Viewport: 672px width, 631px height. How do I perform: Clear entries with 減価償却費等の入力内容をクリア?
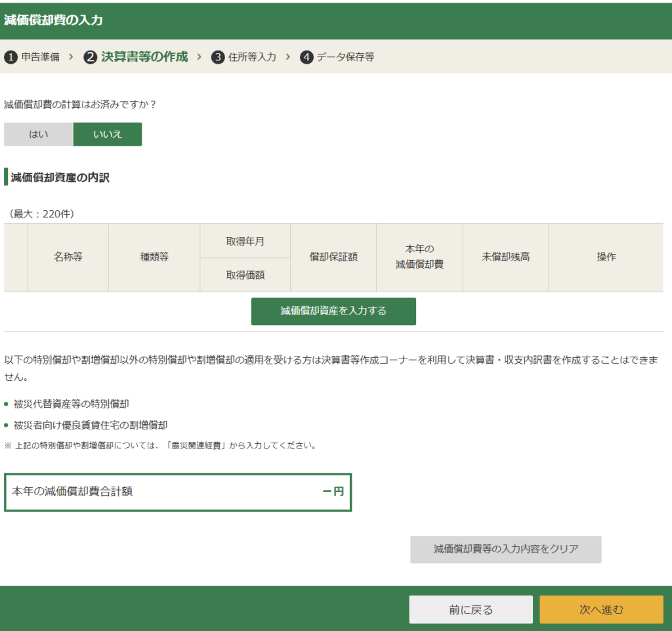coord(506,549)
